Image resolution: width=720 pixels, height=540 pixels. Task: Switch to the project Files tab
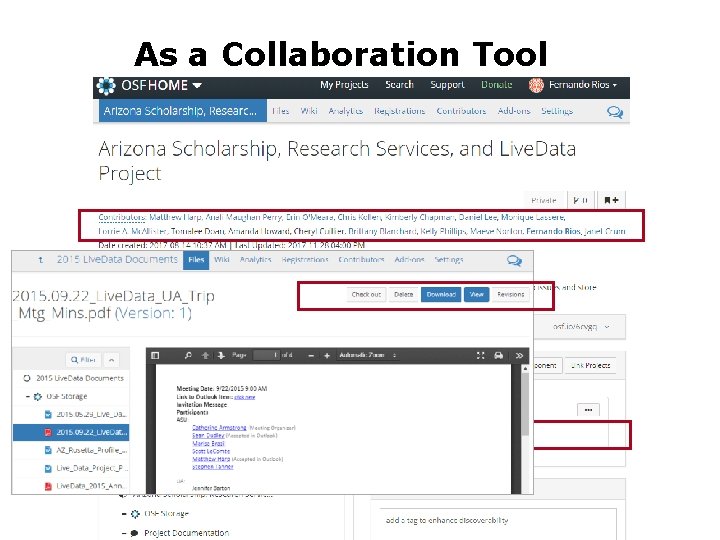click(280, 111)
